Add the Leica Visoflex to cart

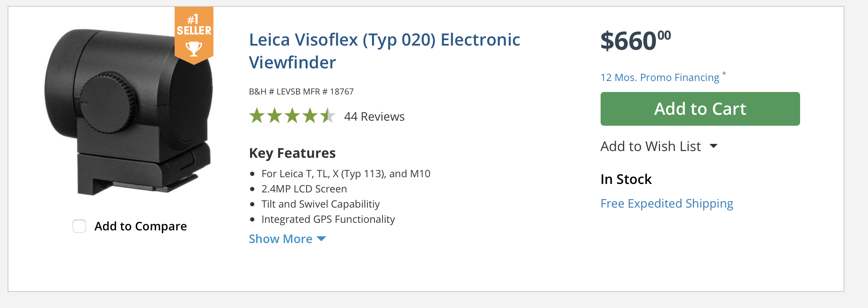pyautogui.click(x=700, y=109)
